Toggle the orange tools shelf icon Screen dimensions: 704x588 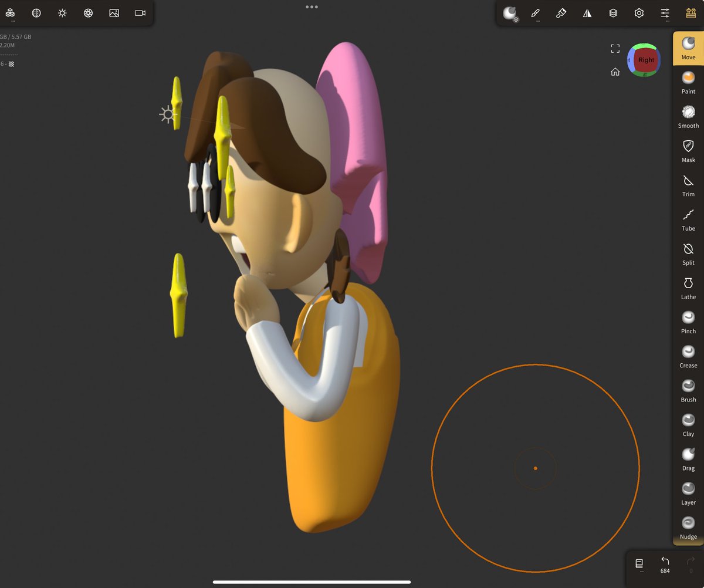point(691,13)
